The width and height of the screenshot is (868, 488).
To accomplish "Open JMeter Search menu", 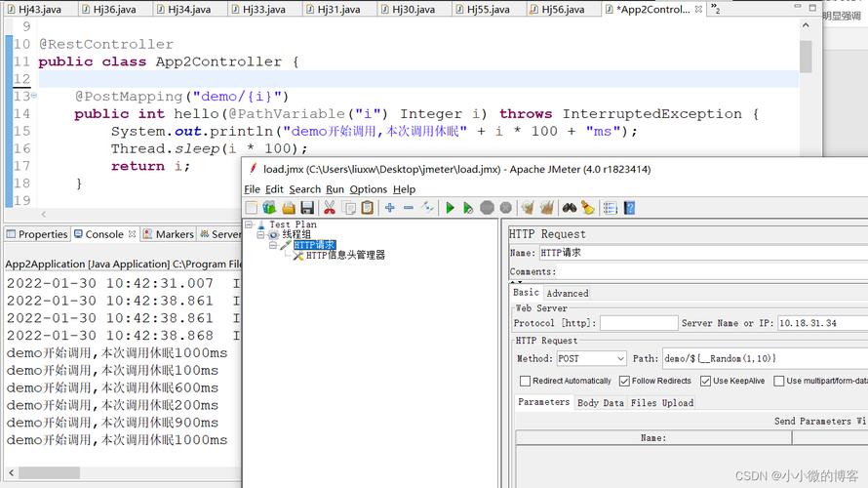I will pyautogui.click(x=304, y=189).
